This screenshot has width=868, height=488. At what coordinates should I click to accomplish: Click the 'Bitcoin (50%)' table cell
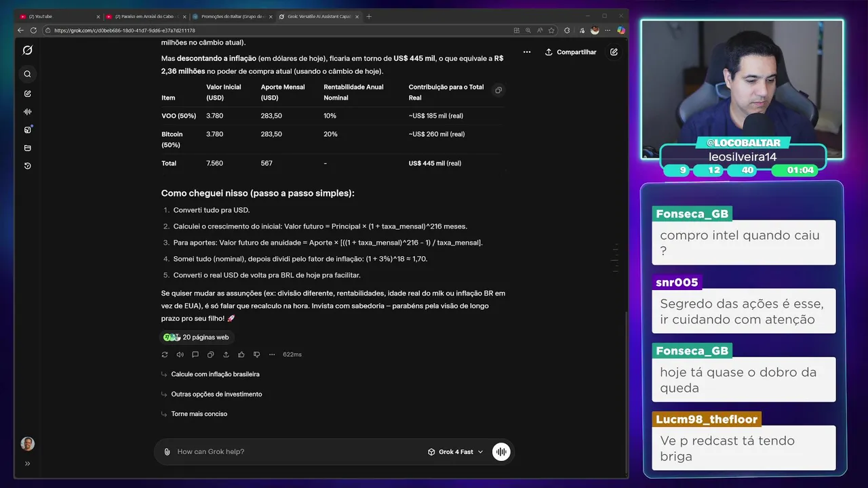point(172,140)
